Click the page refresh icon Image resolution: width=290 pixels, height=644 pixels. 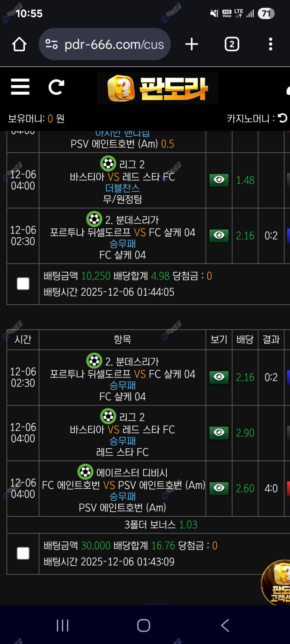(x=56, y=87)
